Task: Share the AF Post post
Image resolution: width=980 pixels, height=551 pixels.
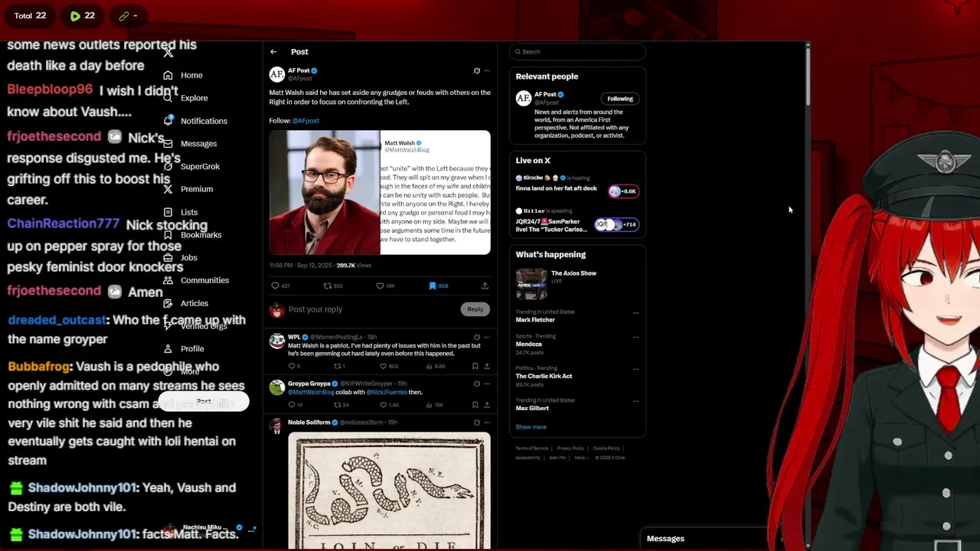Action: 485,285
